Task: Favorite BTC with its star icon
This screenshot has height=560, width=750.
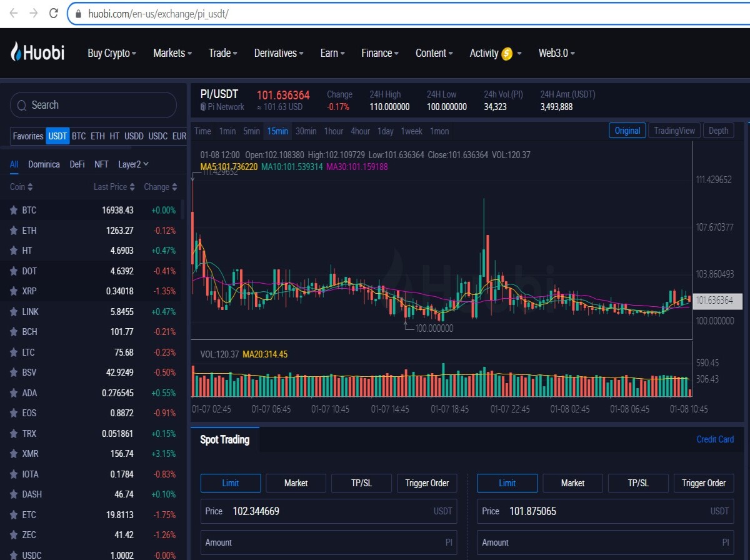Action: (x=13, y=210)
